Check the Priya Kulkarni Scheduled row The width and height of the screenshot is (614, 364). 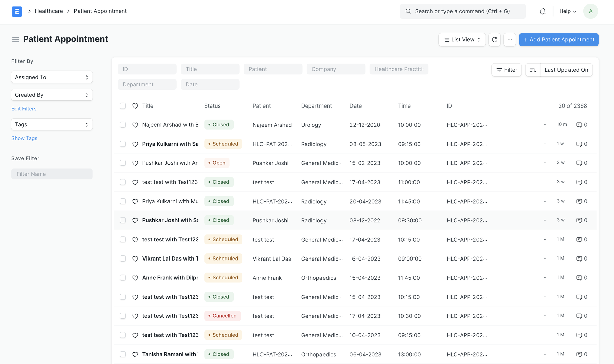pos(123,144)
